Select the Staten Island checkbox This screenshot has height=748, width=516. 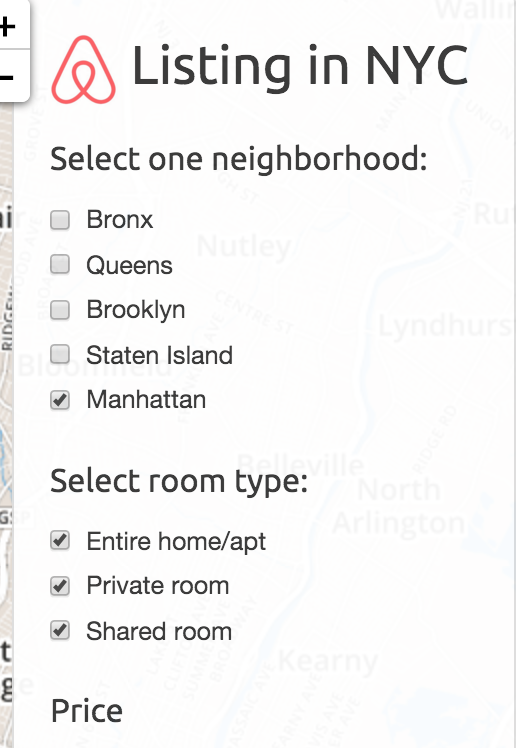pos(60,354)
